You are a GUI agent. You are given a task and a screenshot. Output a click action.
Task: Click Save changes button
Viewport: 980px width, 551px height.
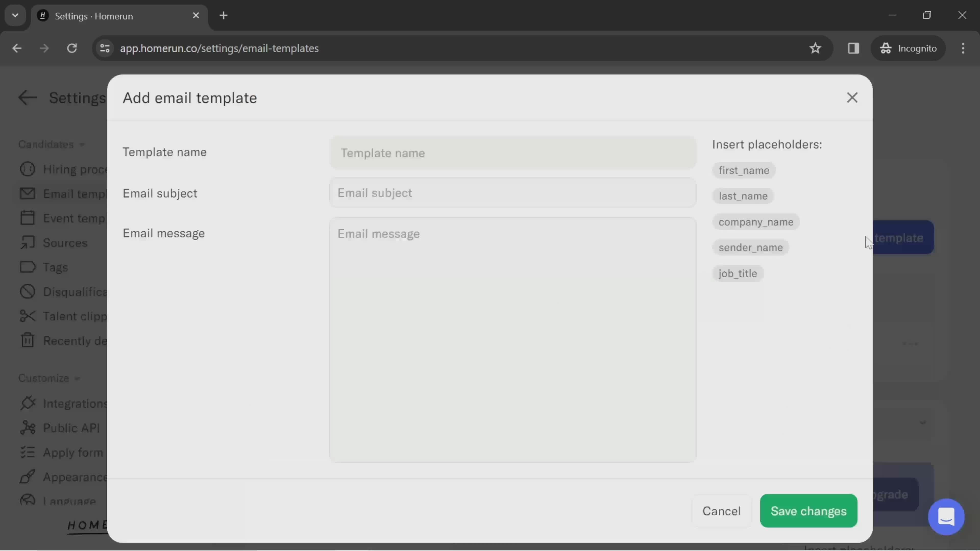coord(808,511)
